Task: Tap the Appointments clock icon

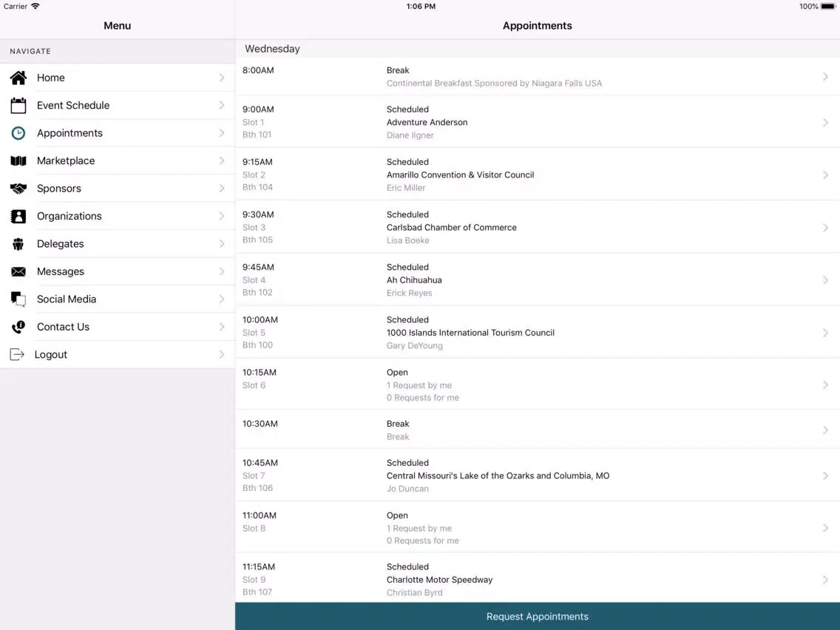Action: [x=18, y=133]
